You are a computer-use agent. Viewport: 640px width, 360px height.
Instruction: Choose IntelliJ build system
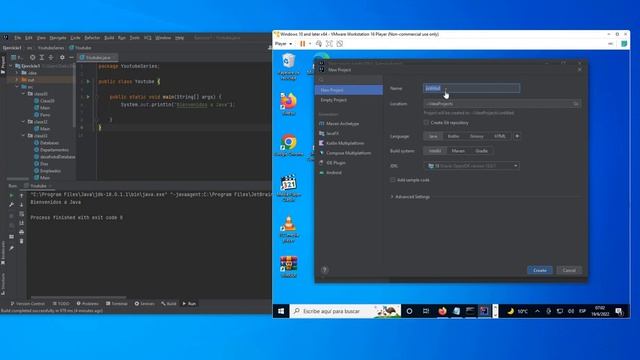click(435, 151)
